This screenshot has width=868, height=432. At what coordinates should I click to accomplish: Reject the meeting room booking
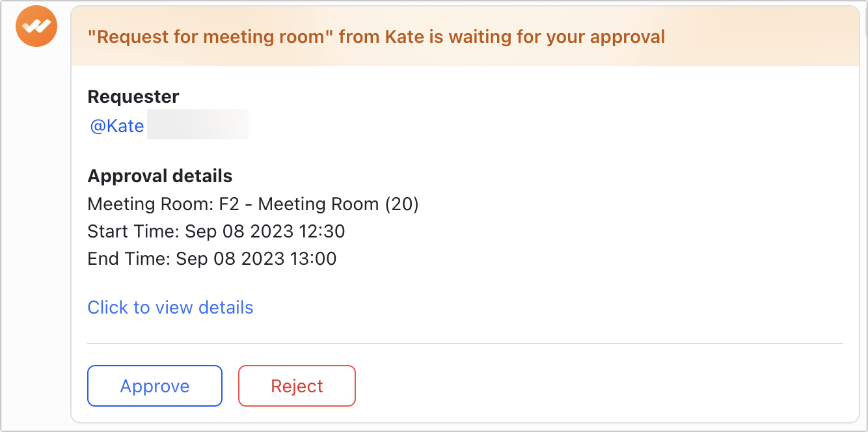[297, 385]
